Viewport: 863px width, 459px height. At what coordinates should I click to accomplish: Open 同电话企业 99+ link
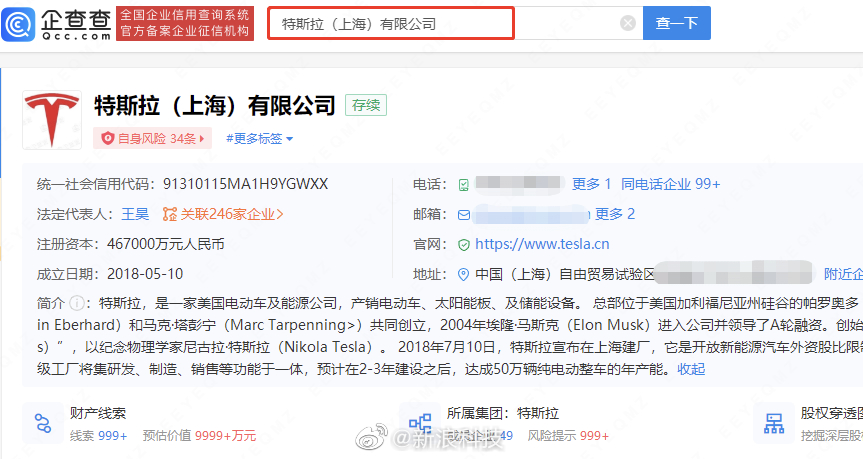(x=670, y=184)
